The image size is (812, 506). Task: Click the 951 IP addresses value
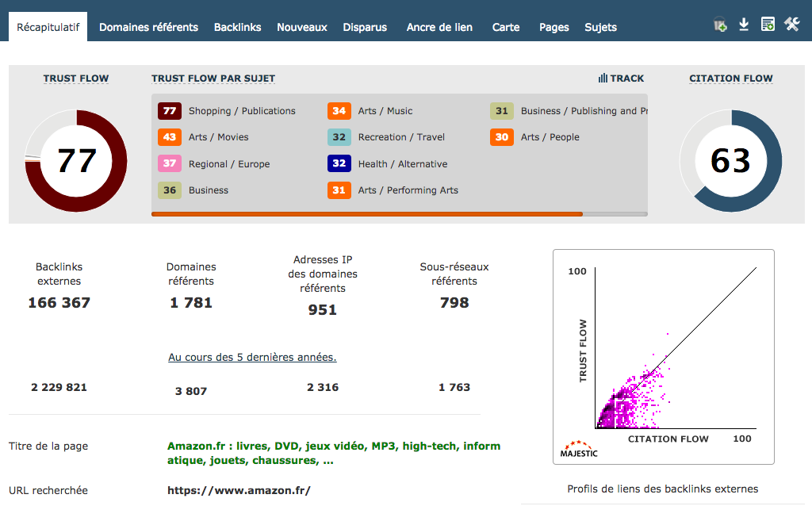pos(322,310)
